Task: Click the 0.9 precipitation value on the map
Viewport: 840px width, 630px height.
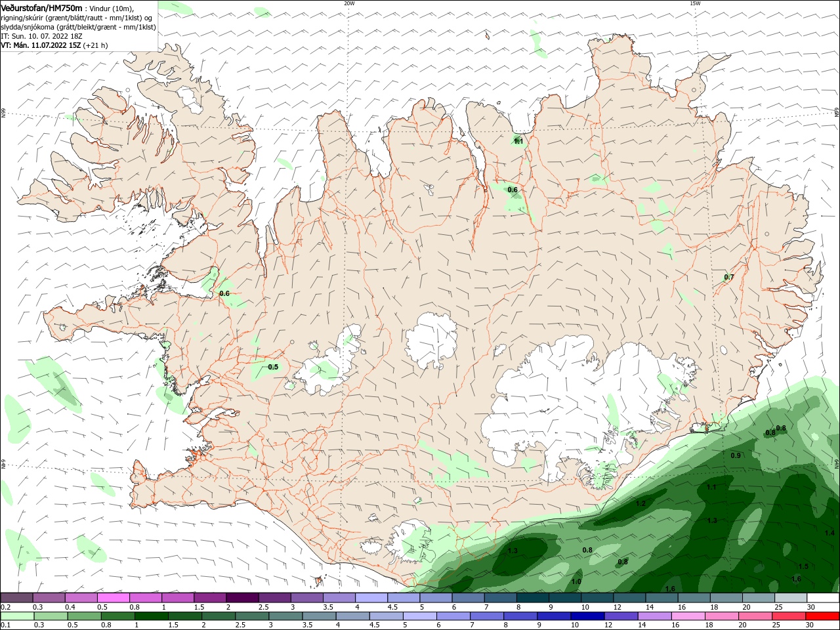Action: pos(736,455)
